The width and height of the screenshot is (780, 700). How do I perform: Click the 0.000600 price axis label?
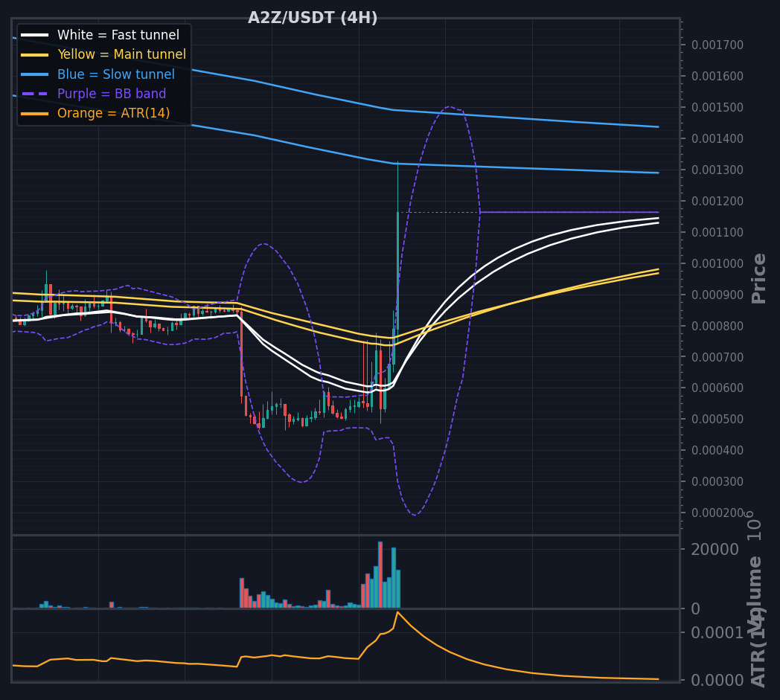pos(717,388)
